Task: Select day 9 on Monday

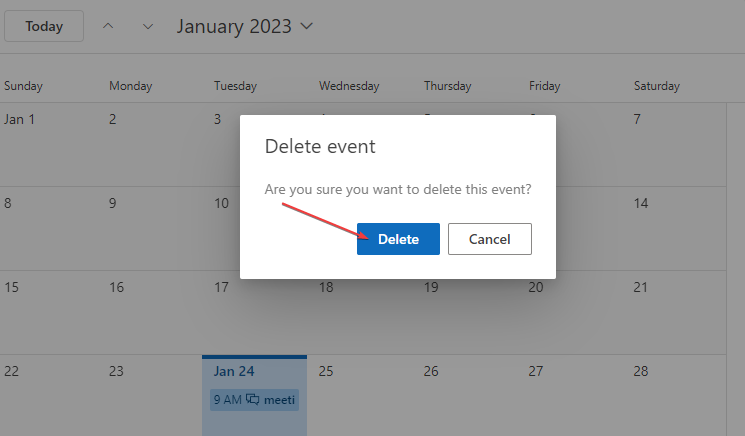Action: click(x=113, y=203)
